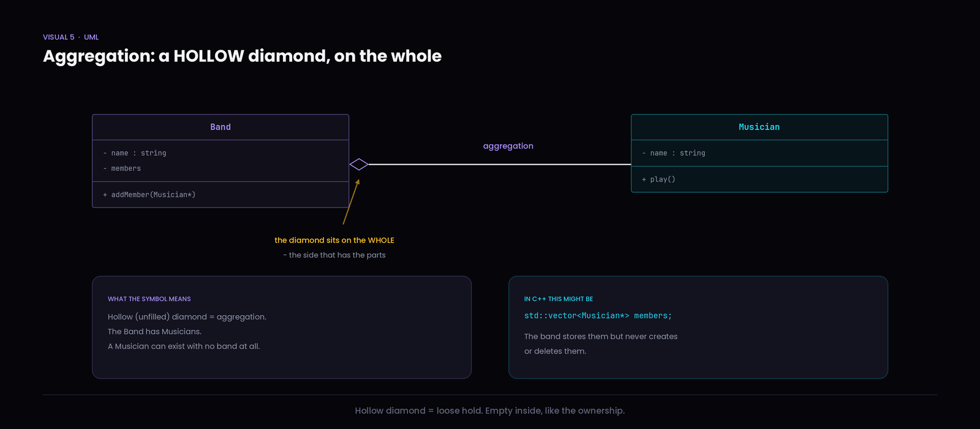Click the white line joining Band and Musician
The height and width of the screenshot is (429, 980).
(x=500, y=164)
